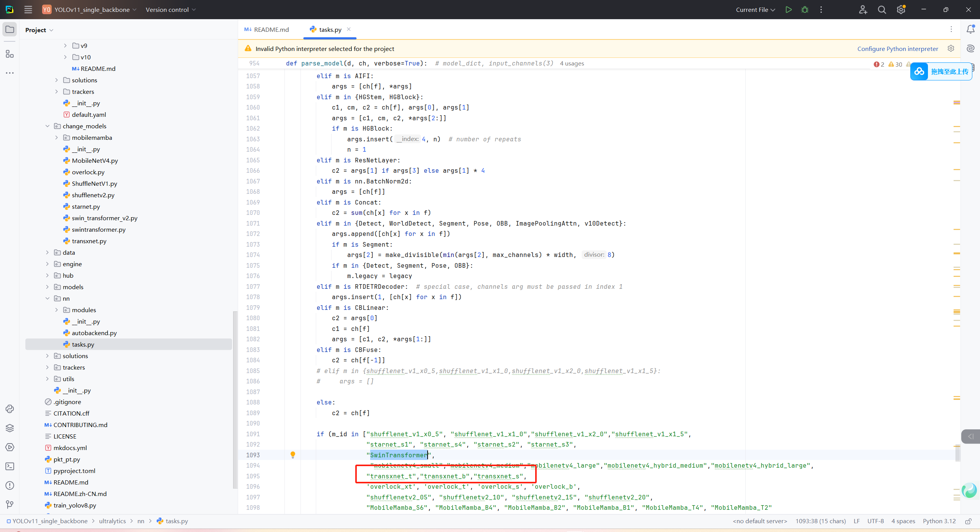Switch to the README.md editor tab
This screenshot has height=532, width=980.
pyautogui.click(x=267, y=29)
